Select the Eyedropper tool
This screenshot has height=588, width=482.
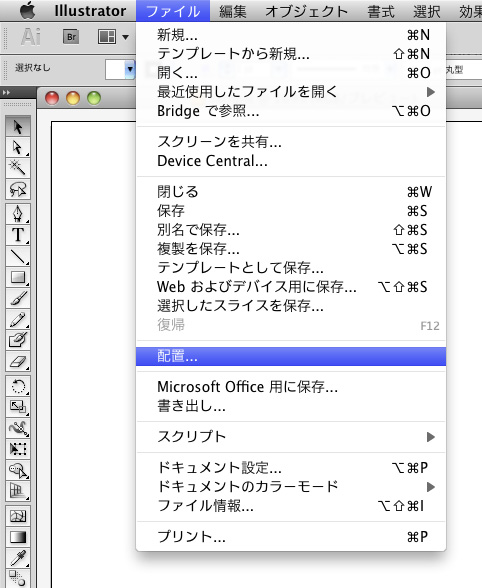(x=18, y=558)
